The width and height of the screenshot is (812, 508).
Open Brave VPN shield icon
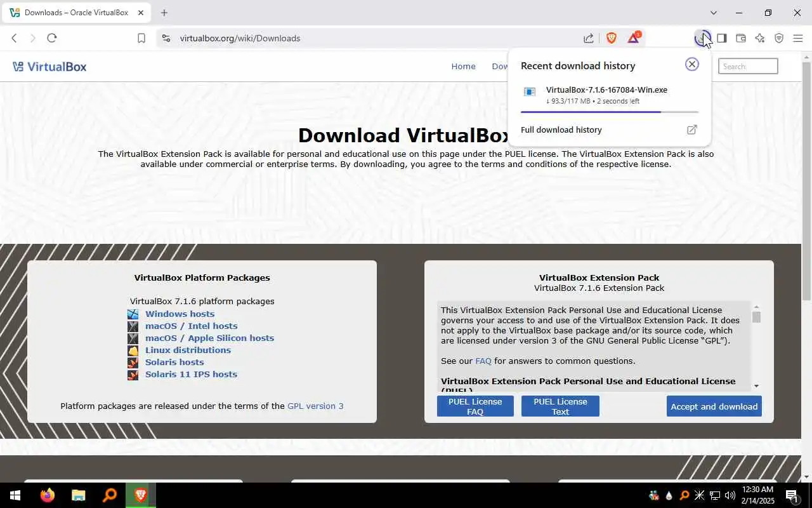(x=779, y=38)
